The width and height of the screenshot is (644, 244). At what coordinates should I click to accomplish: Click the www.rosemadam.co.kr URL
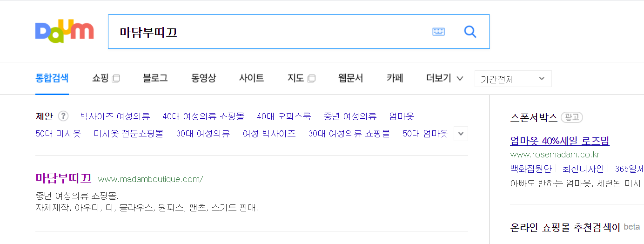pos(555,155)
